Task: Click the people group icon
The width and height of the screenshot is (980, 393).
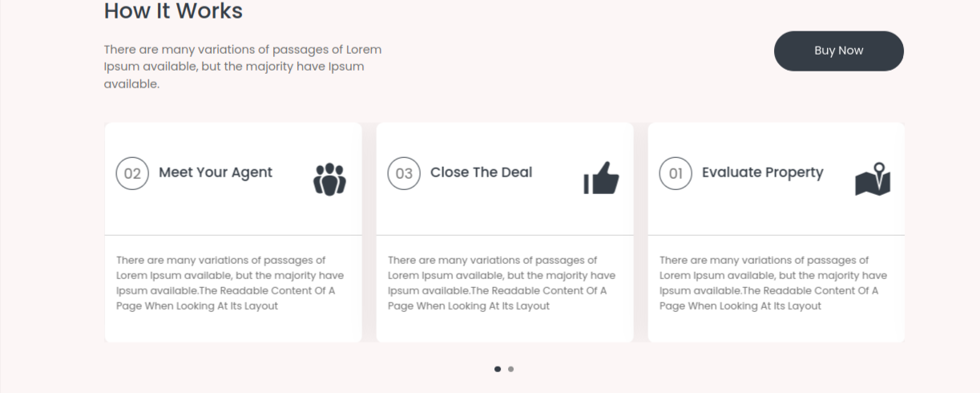Action: click(329, 179)
